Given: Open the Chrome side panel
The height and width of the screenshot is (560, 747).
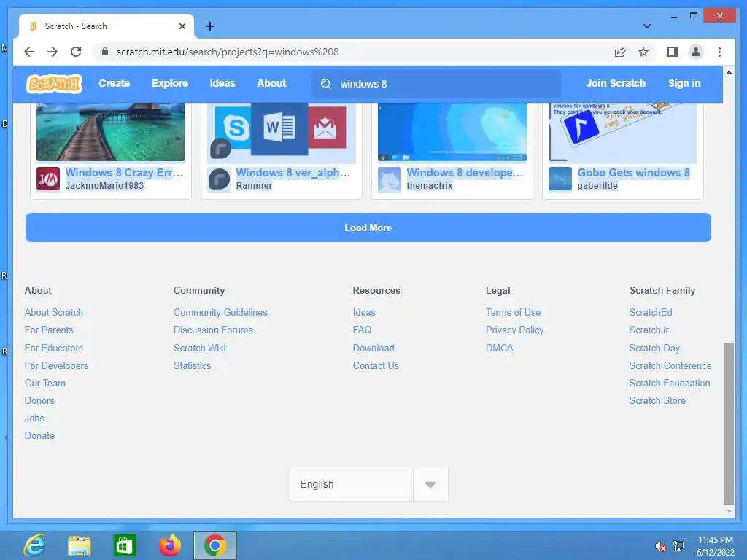Looking at the screenshot, I should coord(672,52).
